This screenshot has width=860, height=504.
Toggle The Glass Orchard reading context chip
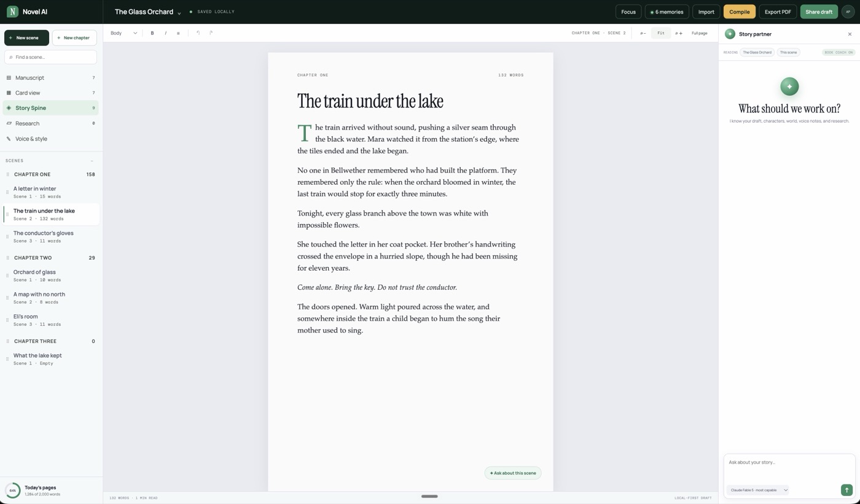757,52
